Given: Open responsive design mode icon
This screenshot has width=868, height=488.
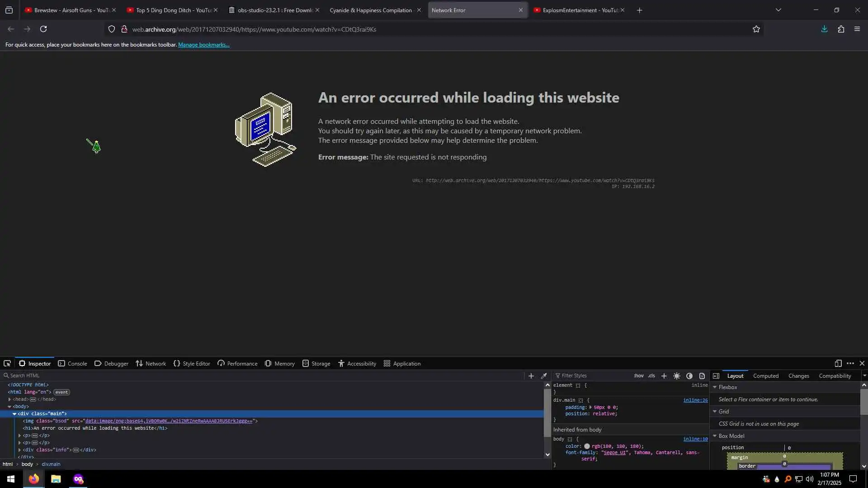Looking at the screenshot, I should coord(838,364).
